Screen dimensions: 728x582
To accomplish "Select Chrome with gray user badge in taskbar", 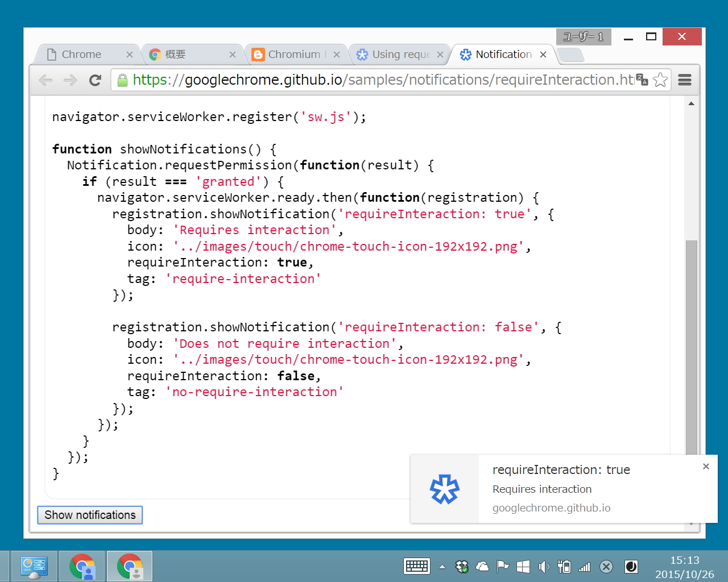I will click(130, 567).
